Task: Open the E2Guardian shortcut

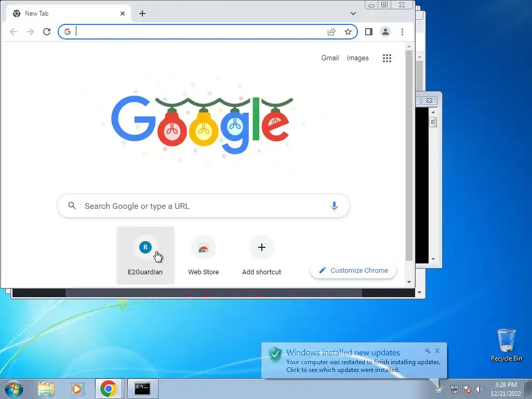Action: 145,256
